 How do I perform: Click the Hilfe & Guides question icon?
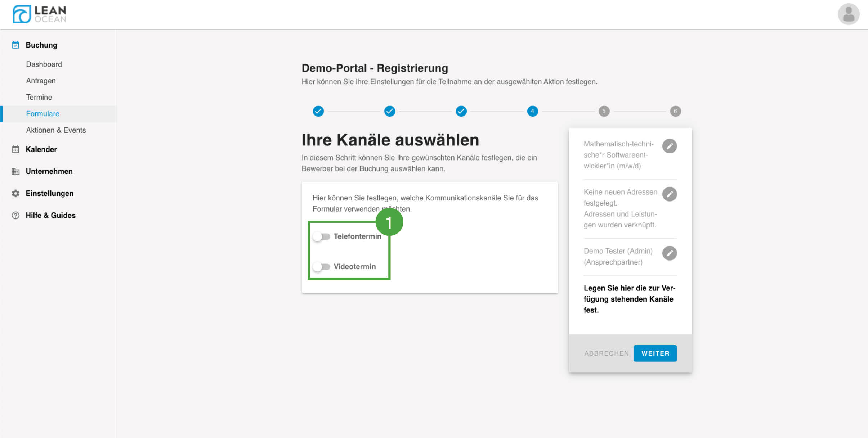click(x=15, y=215)
